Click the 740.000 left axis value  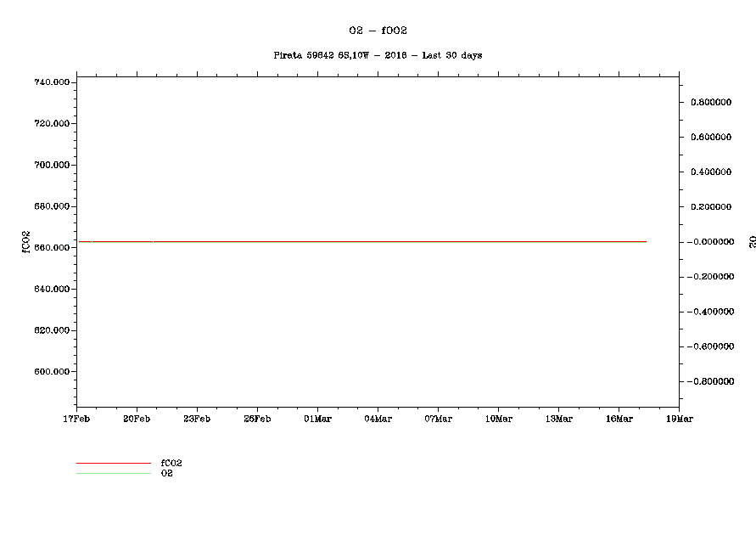[51, 82]
